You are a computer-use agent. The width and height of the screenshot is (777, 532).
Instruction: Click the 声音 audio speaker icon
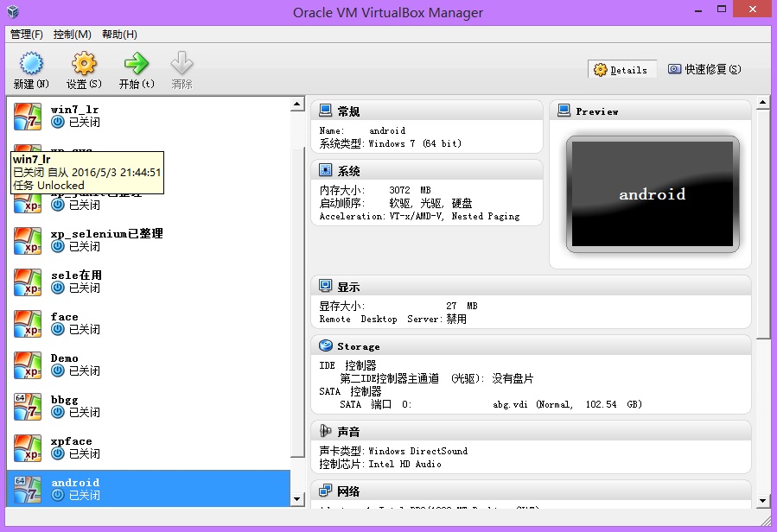click(x=326, y=431)
